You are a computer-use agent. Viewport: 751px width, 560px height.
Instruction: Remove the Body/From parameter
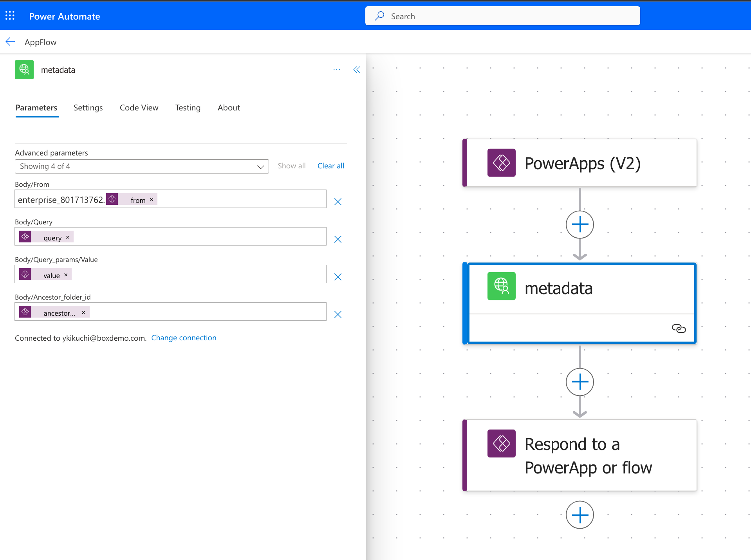coord(338,202)
